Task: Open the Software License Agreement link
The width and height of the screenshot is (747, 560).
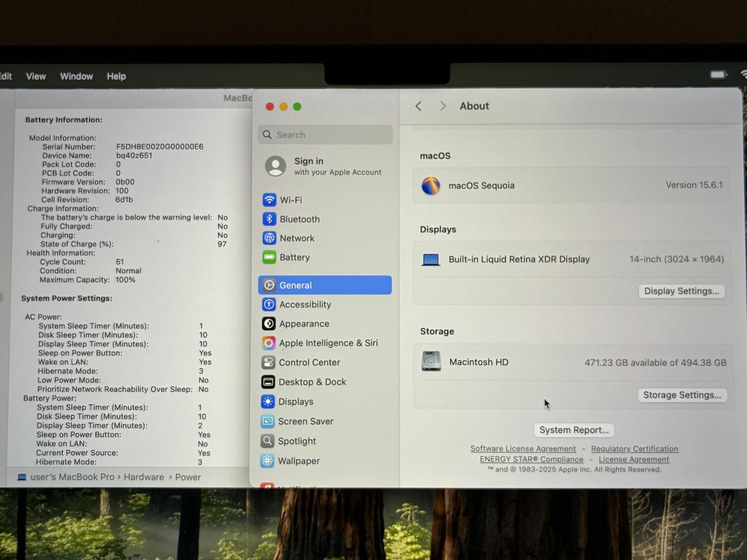Action: click(523, 449)
